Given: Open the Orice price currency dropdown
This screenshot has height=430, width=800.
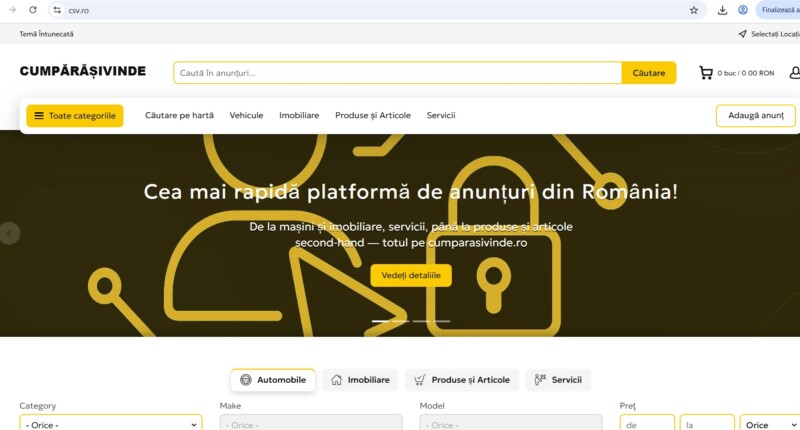Looking at the screenshot, I should (765, 424).
